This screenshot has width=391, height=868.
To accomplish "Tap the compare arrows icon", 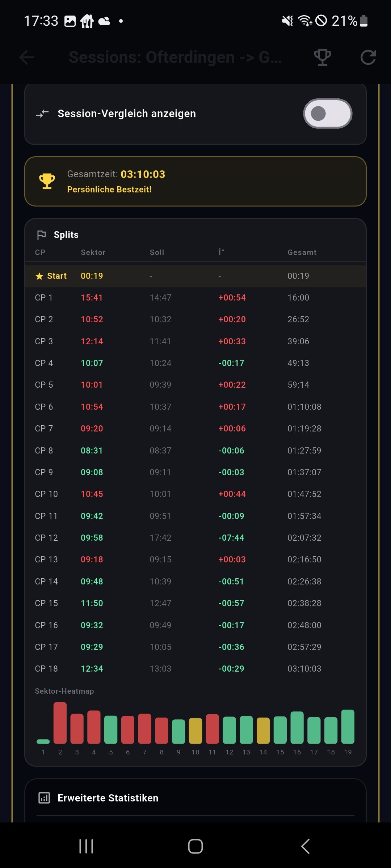I will click(x=42, y=114).
